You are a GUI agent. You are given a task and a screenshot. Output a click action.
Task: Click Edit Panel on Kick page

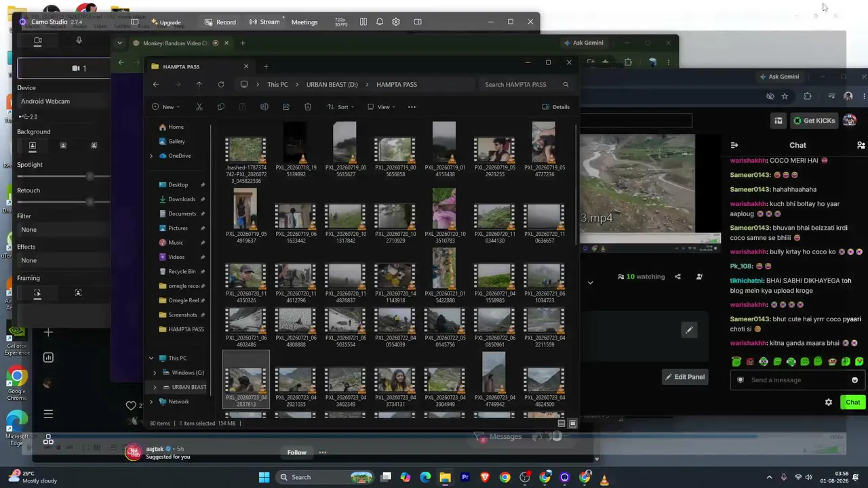[685, 377]
